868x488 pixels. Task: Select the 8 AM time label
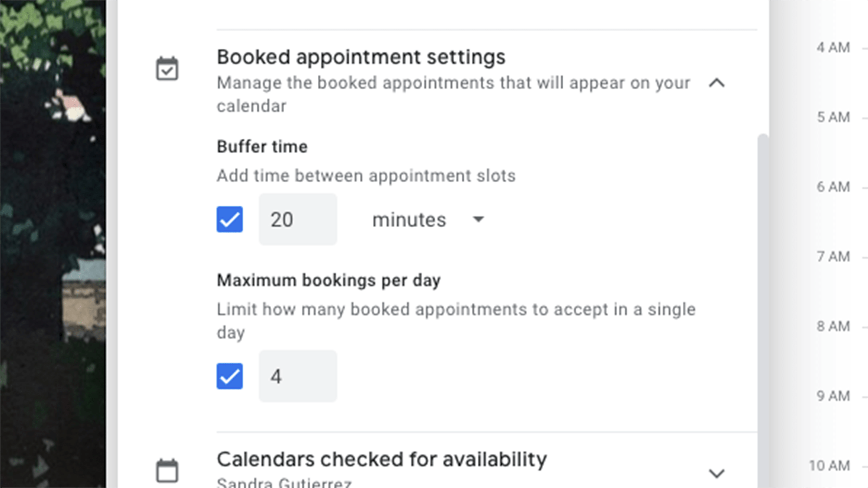833,326
